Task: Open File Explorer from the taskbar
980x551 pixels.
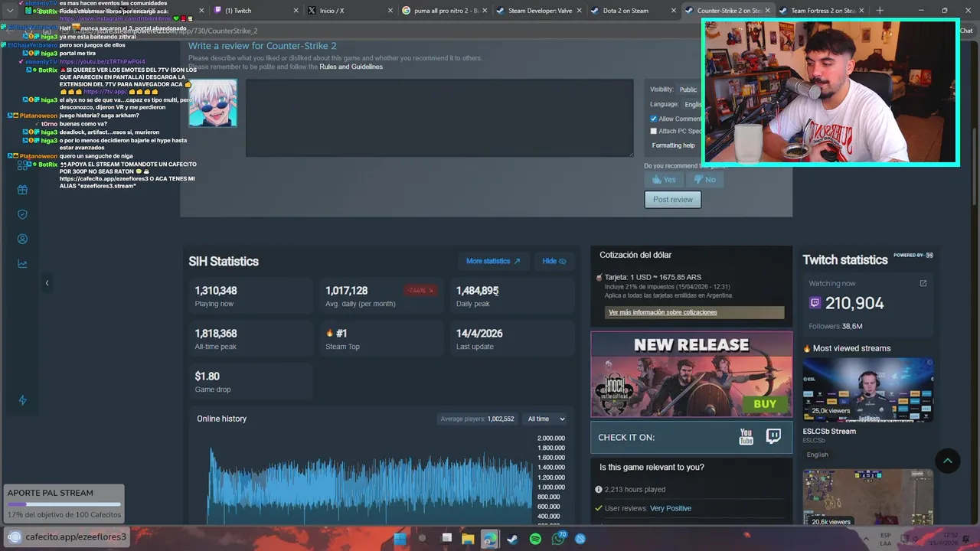Action: 468,539
